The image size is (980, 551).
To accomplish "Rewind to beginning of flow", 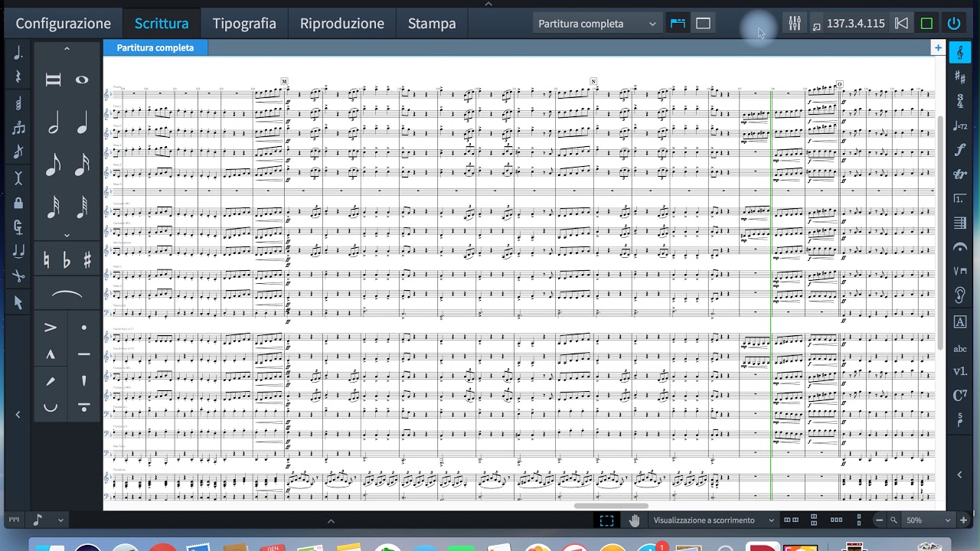I will [902, 24].
